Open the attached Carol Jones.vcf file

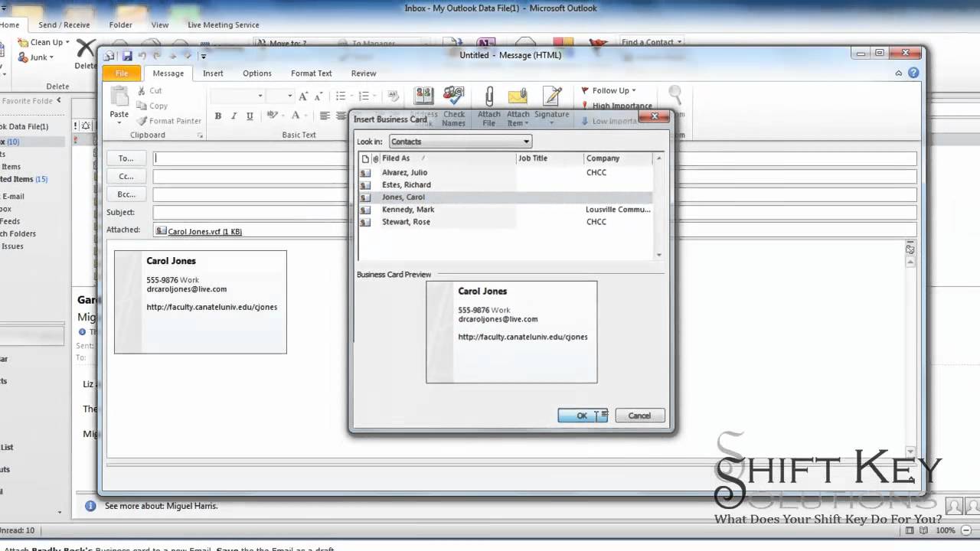[199, 231]
